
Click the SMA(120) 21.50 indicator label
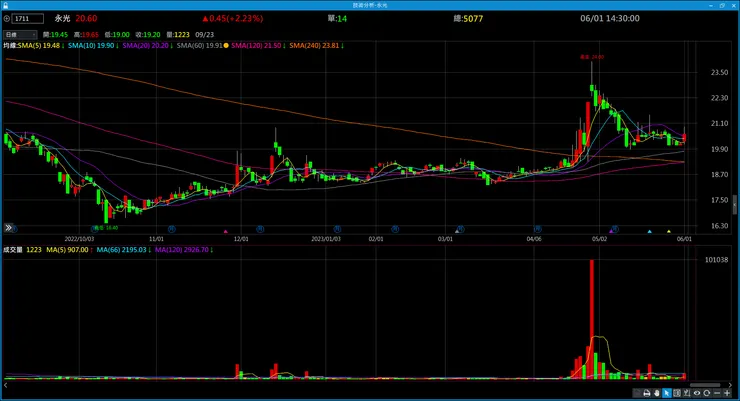(x=258, y=46)
